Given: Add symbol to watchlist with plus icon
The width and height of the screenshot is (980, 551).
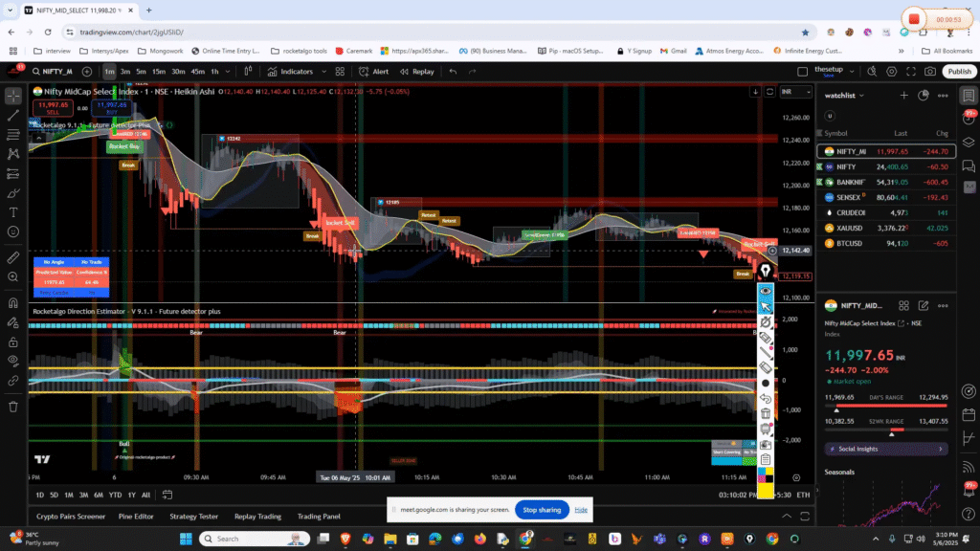Looking at the screenshot, I should [904, 96].
